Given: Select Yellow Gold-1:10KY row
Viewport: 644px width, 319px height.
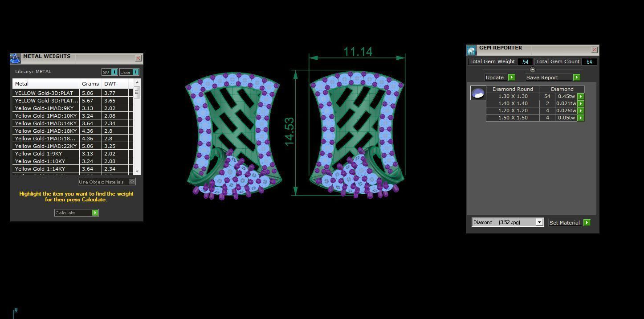Looking at the screenshot, I should point(73,161).
